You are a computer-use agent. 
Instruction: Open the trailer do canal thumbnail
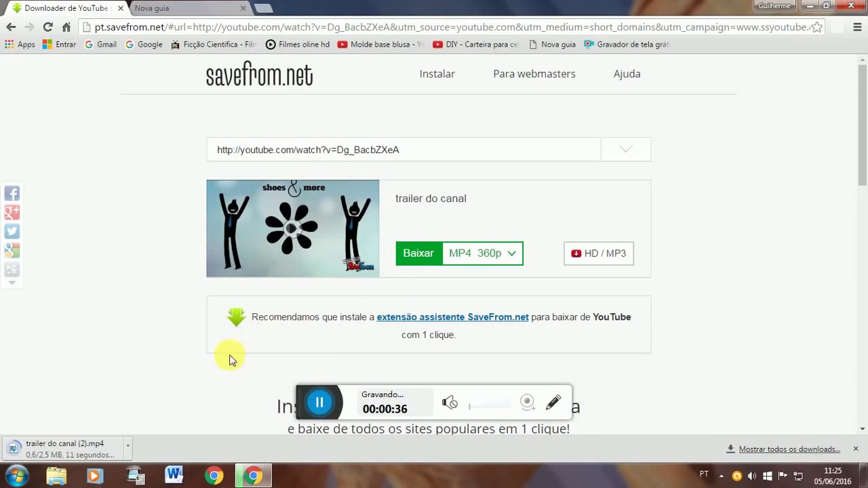click(x=293, y=228)
